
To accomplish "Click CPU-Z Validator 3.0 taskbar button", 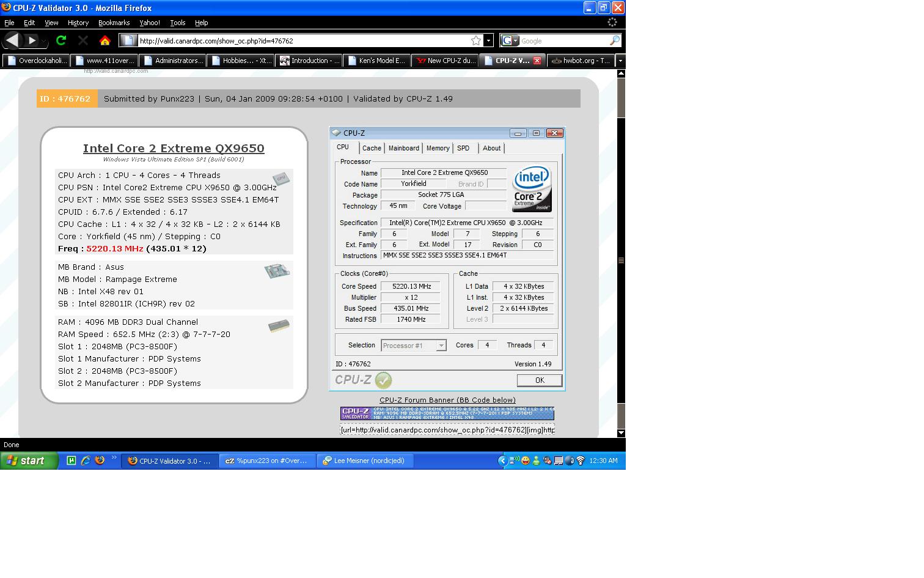I will (169, 461).
